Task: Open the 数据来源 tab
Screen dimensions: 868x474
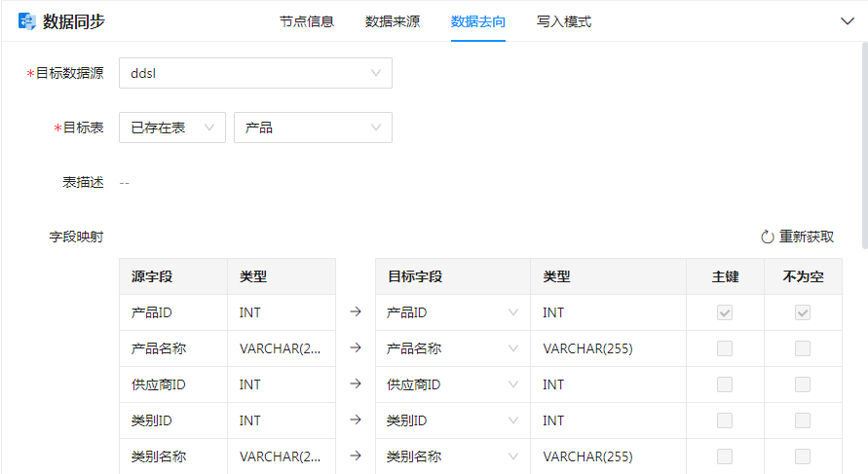Action: pyautogui.click(x=392, y=21)
